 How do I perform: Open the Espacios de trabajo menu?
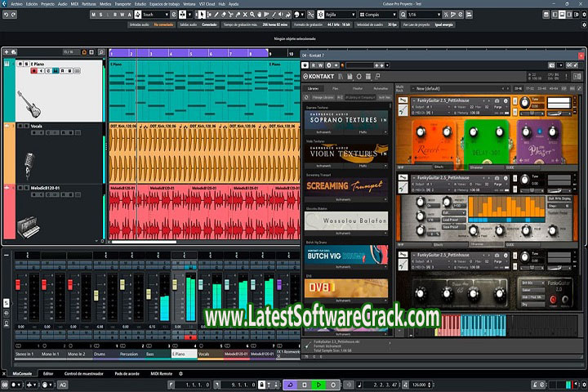click(164, 4)
